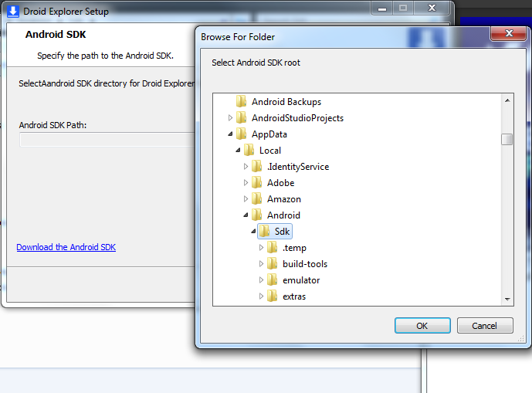This screenshot has width=532, height=393.
Task: Click the folder tree scrollbar down arrow
Action: (507, 299)
